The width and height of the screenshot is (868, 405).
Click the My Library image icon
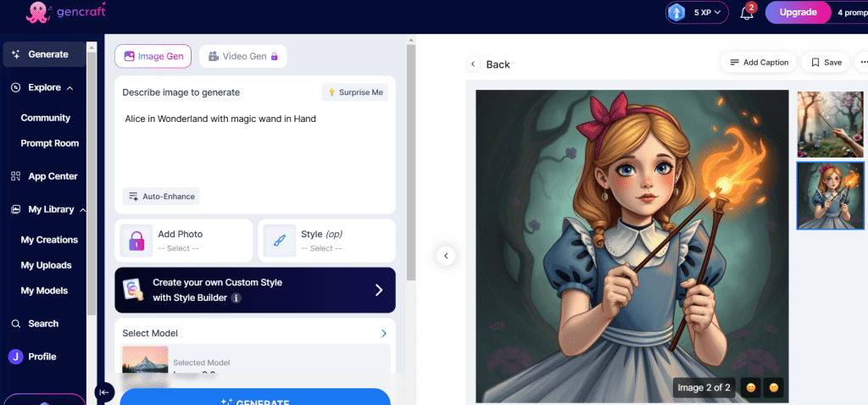click(x=16, y=209)
